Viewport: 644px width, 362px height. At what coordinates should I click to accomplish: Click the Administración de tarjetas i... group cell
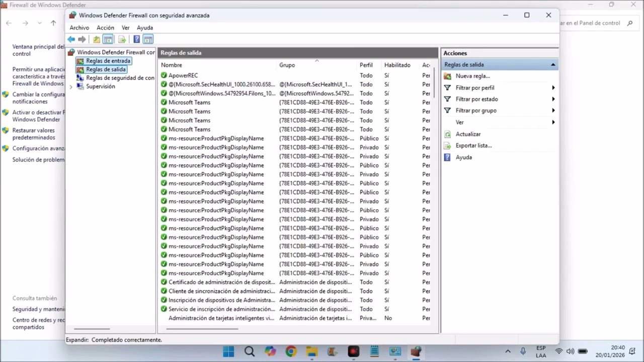(315, 318)
